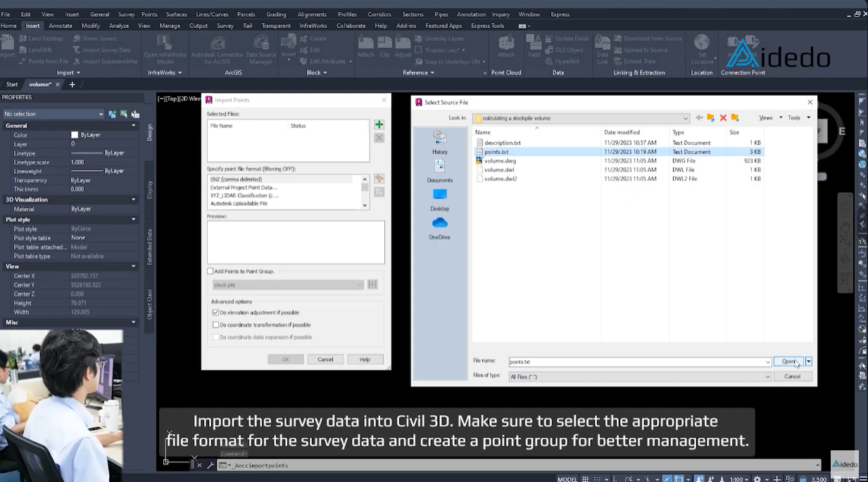Click Quick Select icon in Properties palette
The width and height of the screenshot is (868, 482).
pos(134,114)
